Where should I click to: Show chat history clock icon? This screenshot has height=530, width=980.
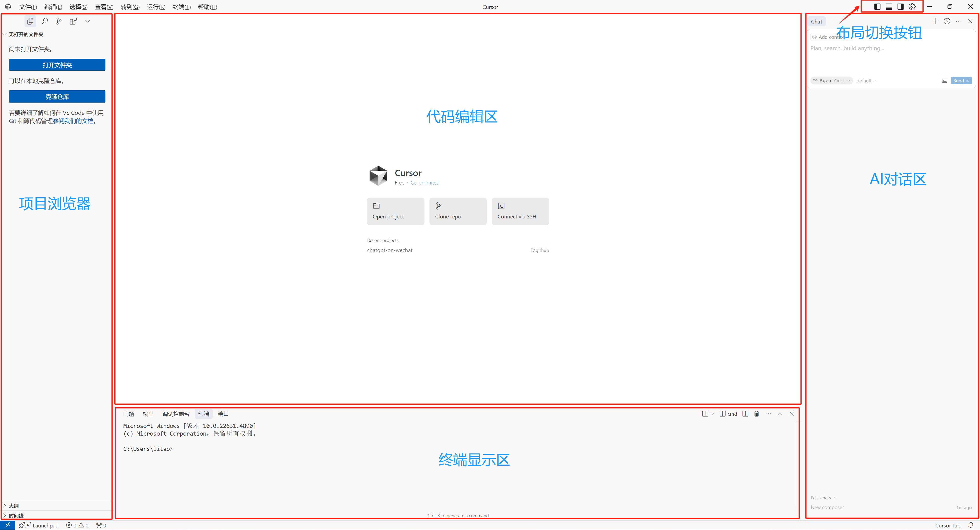coord(947,21)
